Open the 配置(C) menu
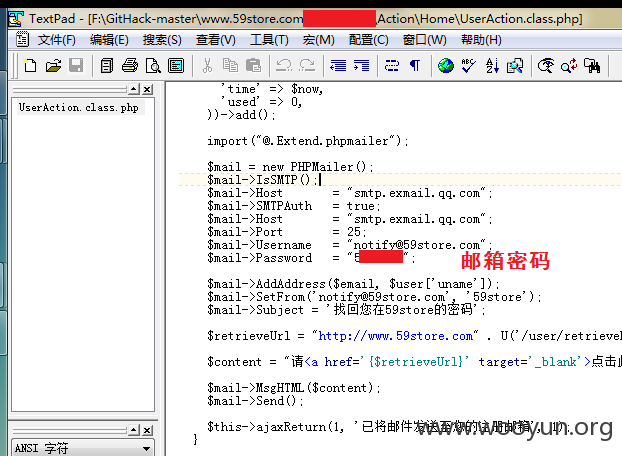Screen dimensions: 622x456 (x=369, y=40)
